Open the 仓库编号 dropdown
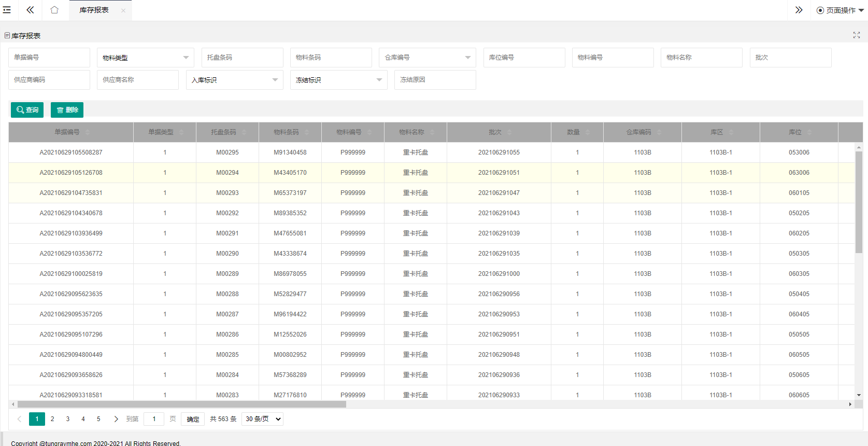The width and height of the screenshot is (868, 446). [x=428, y=58]
